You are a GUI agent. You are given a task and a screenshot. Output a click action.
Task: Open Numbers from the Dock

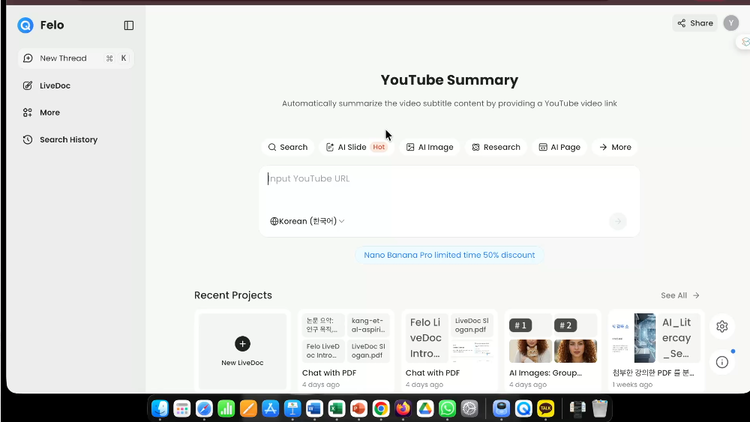(226, 409)
